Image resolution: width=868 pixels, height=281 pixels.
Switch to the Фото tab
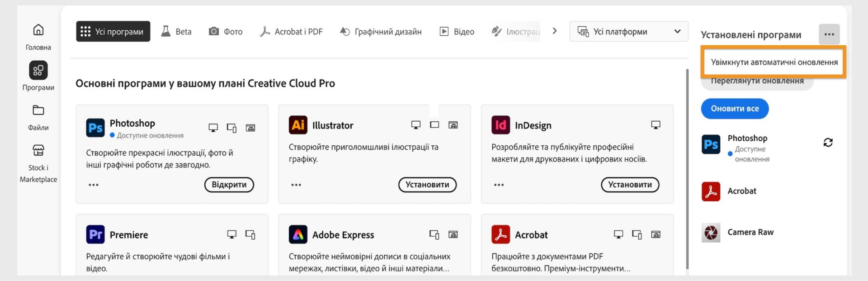[x=226, y=31]
